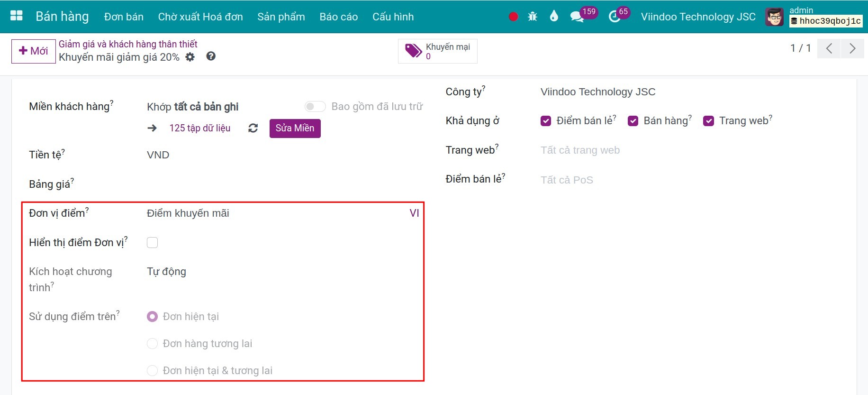Uncheck the Bán hàng availability checkbox
The image size is (868, 395).
click(x=633, y=121)
